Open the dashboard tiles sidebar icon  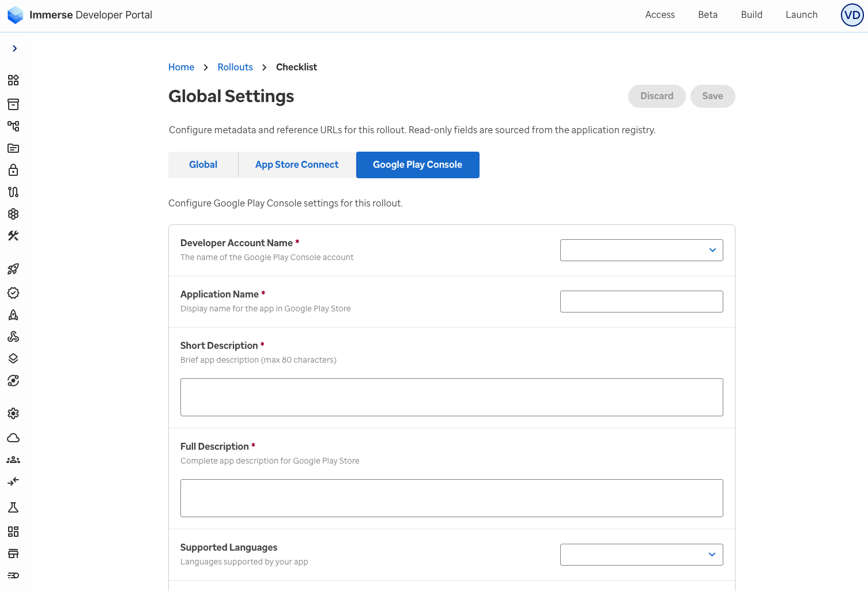point(13,532)
